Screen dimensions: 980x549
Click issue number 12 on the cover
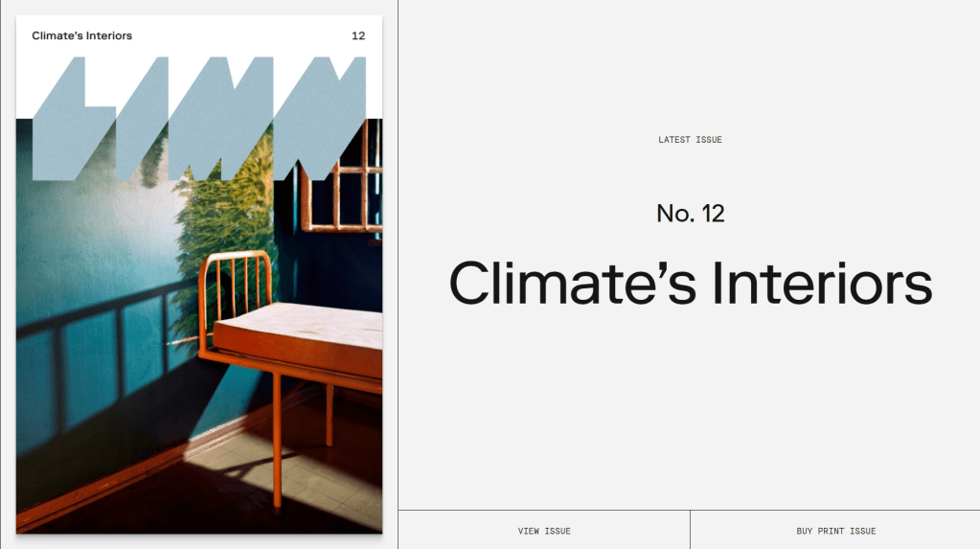click(358, 35)
